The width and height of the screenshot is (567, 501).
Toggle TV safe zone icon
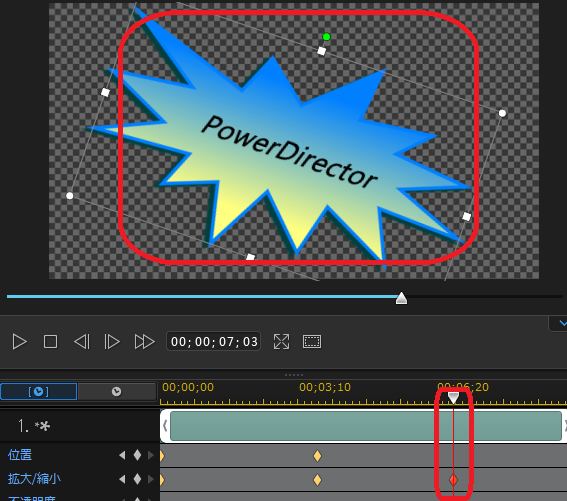312,342
